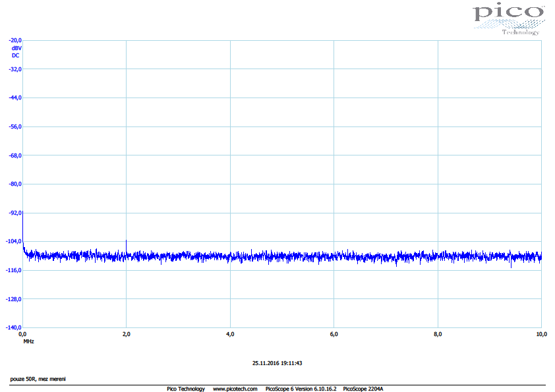Click the -80,0 y-axis value

tap(15, 184)
